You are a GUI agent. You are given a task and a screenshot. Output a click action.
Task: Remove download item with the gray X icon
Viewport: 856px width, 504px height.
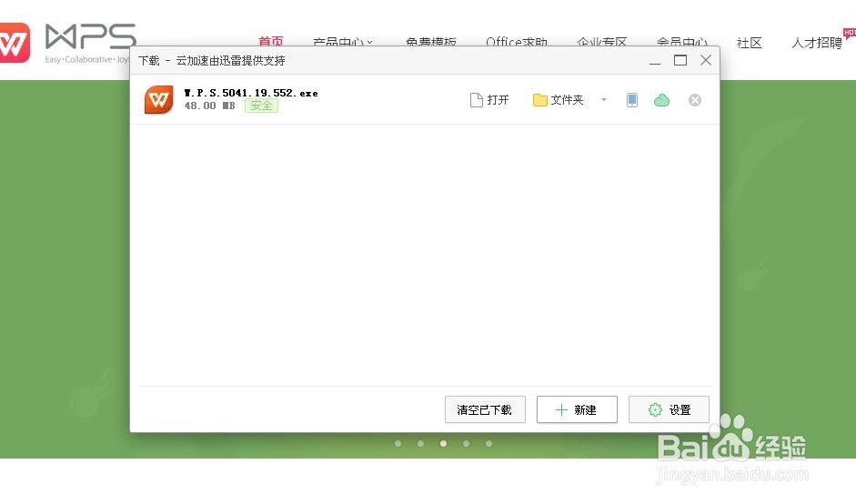(695, 100)
